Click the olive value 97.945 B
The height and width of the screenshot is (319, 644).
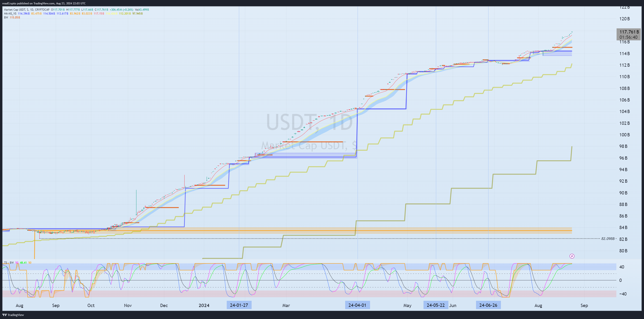[138, 14]
